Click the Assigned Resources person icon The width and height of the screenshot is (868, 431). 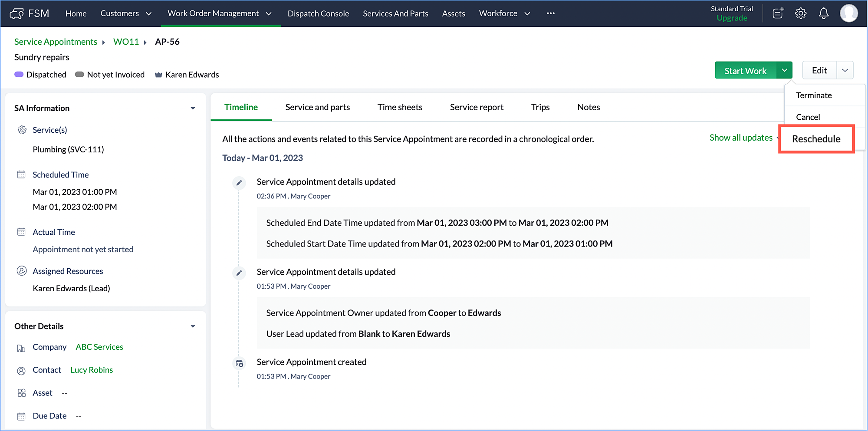click(21, 271)
